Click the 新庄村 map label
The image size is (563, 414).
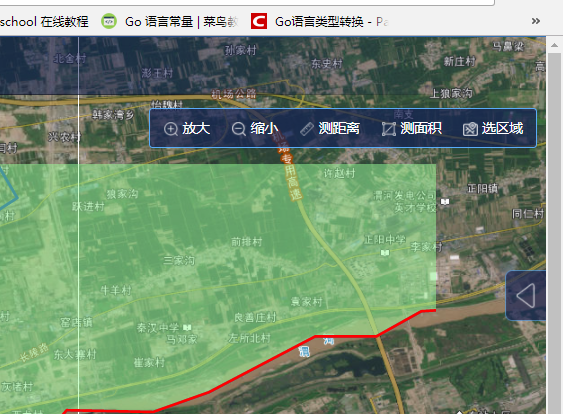point(460,61)
